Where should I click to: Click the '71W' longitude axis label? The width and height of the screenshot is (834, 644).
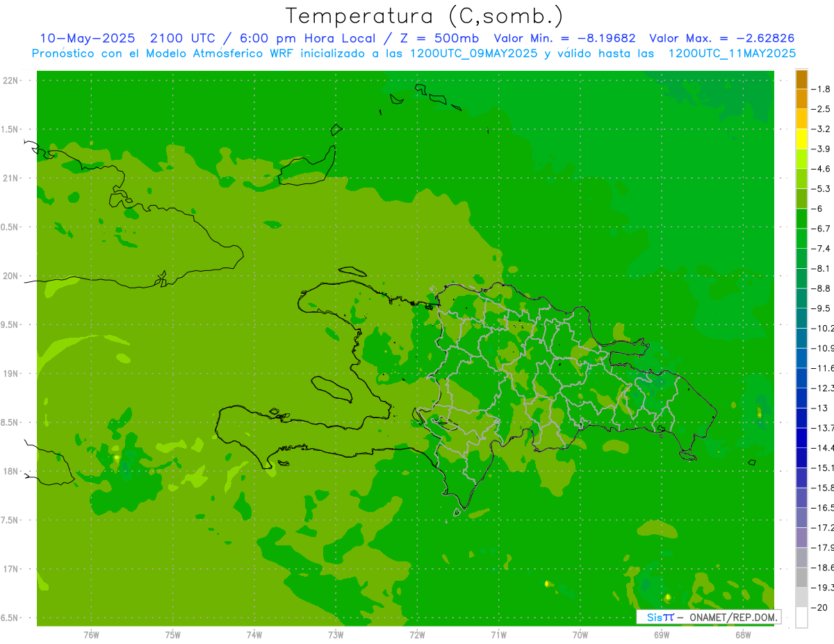pyautogui.click(x=498, y=634)
